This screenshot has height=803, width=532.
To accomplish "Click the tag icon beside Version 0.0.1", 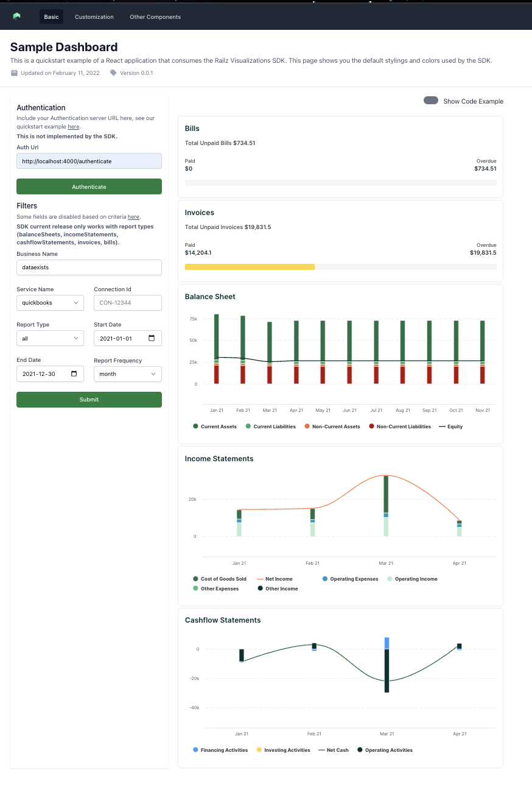I will 113,73.
